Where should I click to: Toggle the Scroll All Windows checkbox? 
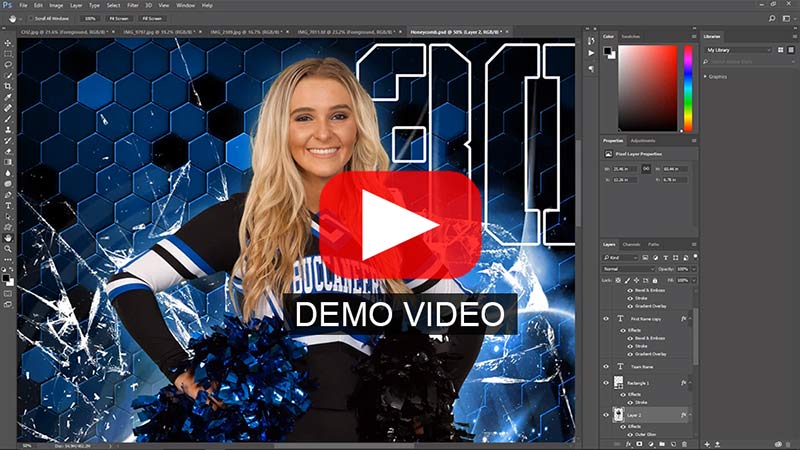pos(32,18)
